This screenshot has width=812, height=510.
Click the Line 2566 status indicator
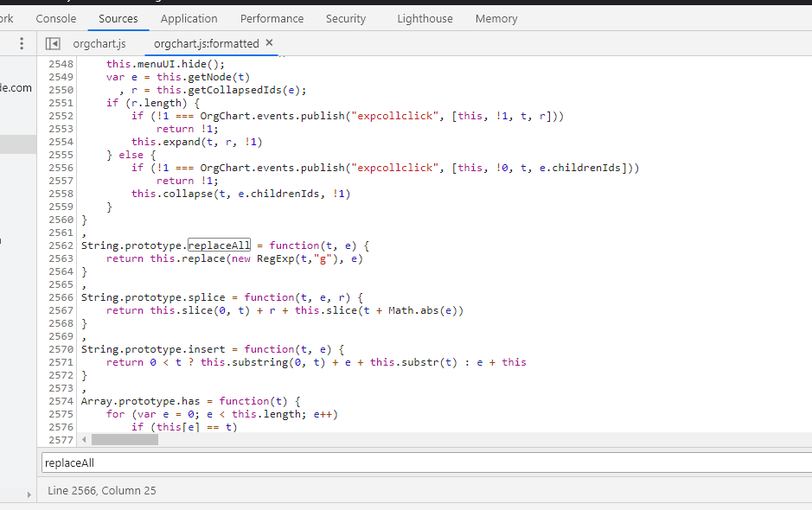(x=103, y=490)
